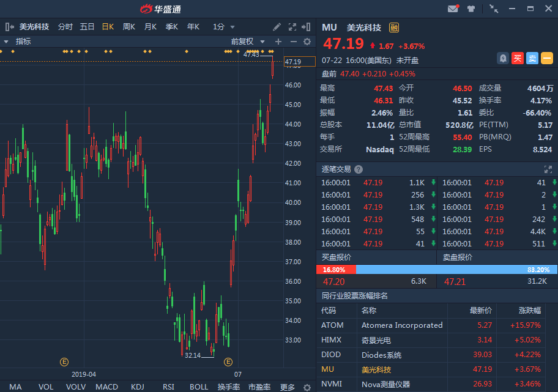The width and height of the screenshot is (558, 392).
Task: Toggle the 换手率 indicator
Action: [x=229, y=387]
